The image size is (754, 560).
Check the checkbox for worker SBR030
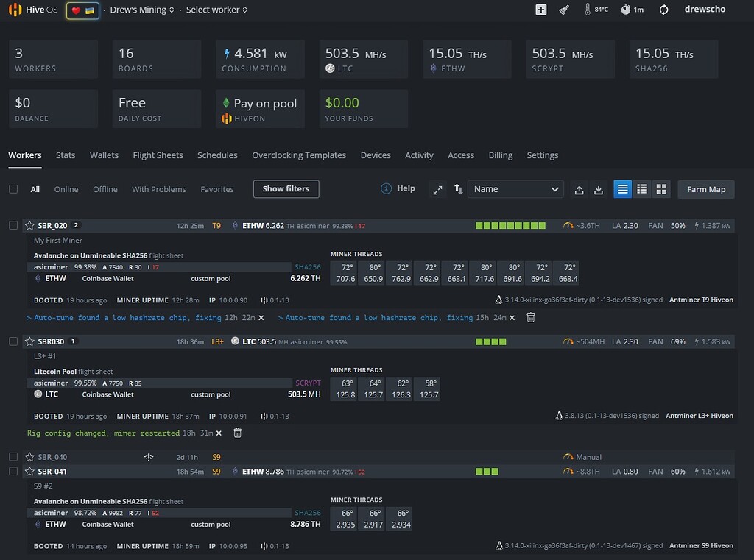(x=13, y=341)
